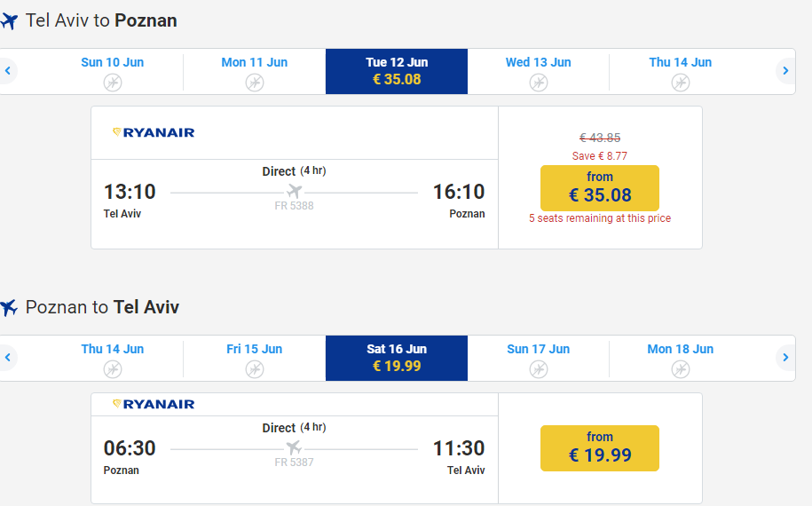Show earlier outbound dates with left chevron
The height and width of the screenshot is (506, 812).
(8, 70)
